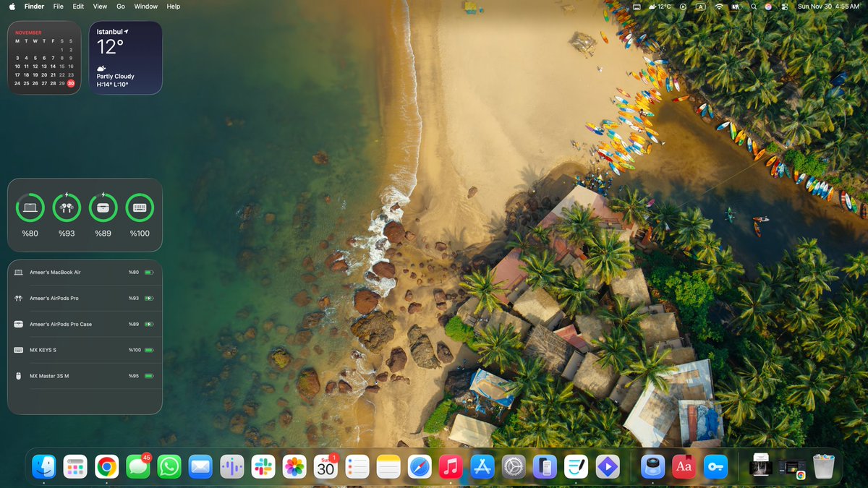The width and height of the screenshot is (868, 488).
Task: Open the pen-and-lines app icon in dock
Action: [576, 466]
